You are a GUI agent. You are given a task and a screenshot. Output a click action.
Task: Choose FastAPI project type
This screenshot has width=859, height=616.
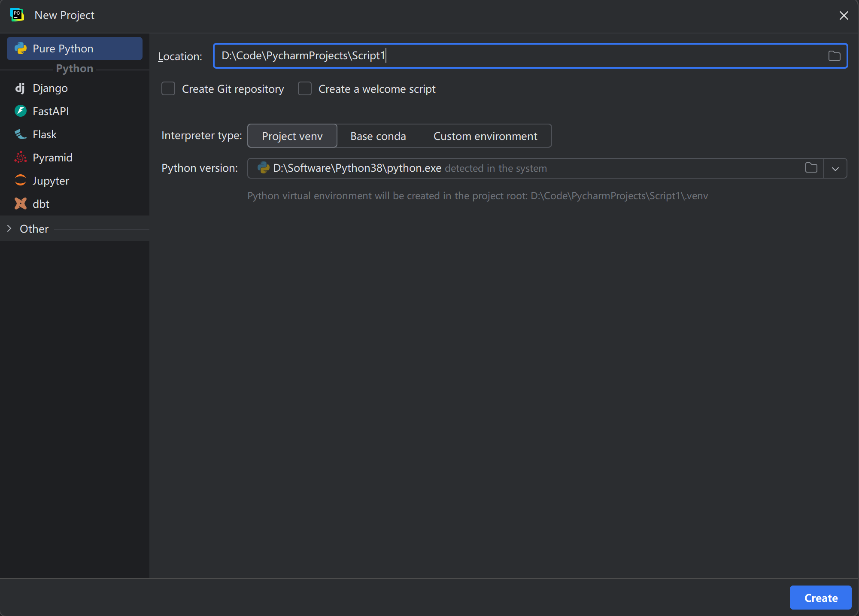pyautogui.click(x=75, y=111)
